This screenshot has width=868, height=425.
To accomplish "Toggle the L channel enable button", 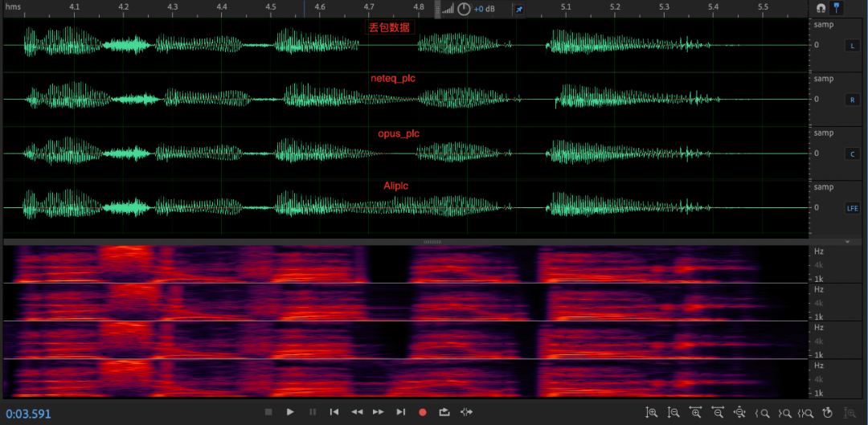I will (x=853, y=46).
